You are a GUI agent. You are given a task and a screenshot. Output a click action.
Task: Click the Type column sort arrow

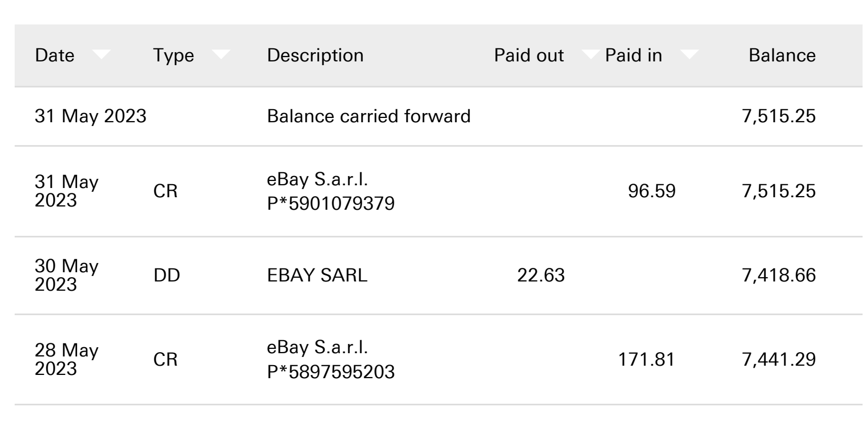[x=221, y=54]
